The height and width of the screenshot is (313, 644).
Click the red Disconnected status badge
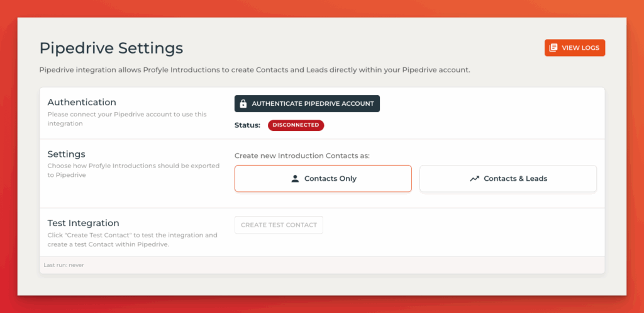tap(296, 125)
